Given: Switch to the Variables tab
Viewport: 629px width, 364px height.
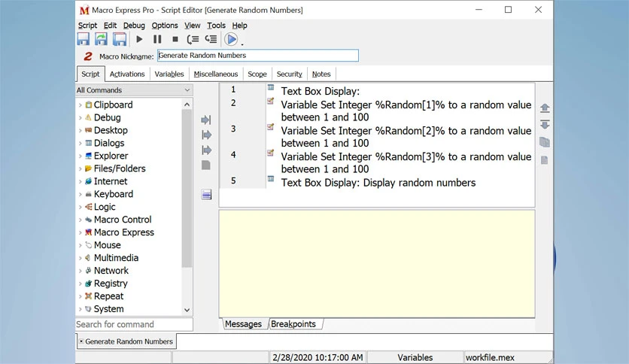Looking at the screenshot, I should pos(169,74).
